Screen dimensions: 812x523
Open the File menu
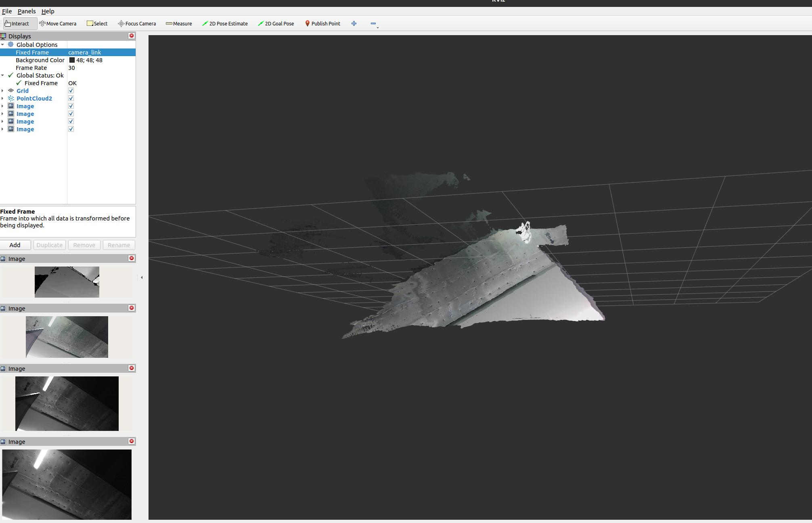(x=6, y=11)
